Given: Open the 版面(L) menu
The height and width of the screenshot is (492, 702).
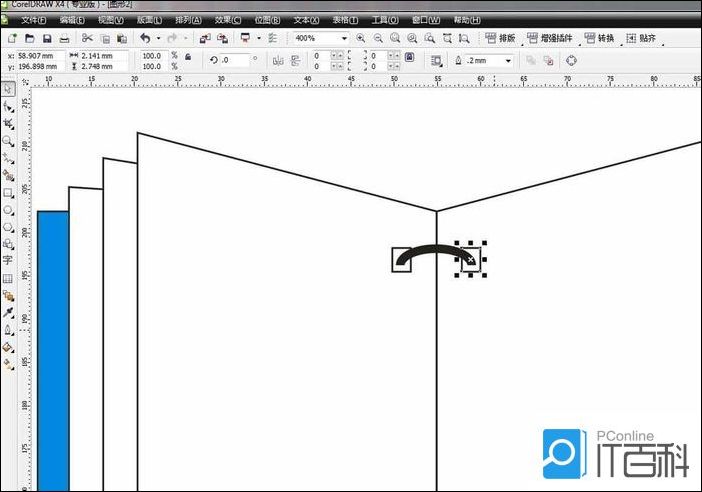Looking at the screenshot, I should click(x=149, y=20).
